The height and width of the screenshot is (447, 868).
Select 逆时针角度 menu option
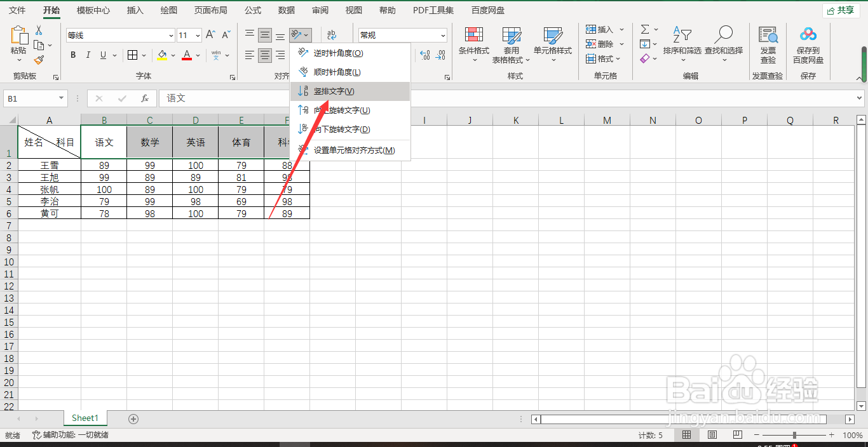[350, 53]
